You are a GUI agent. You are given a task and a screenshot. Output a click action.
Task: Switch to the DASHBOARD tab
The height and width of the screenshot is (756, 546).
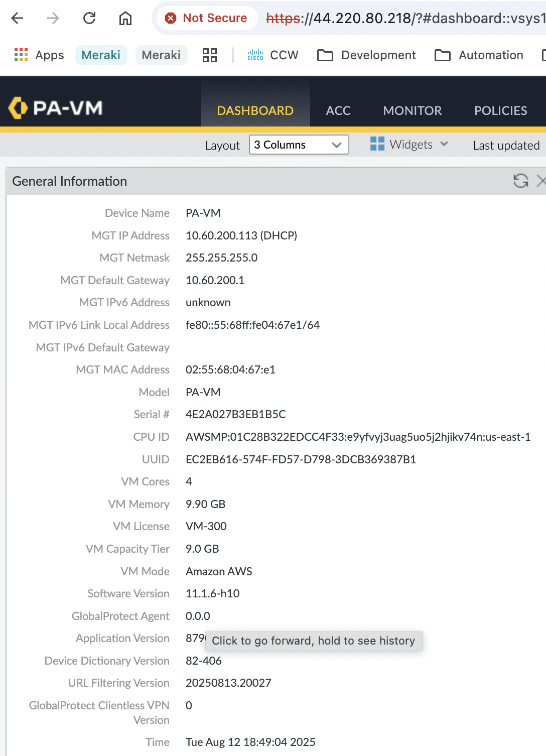pos(255,110)
